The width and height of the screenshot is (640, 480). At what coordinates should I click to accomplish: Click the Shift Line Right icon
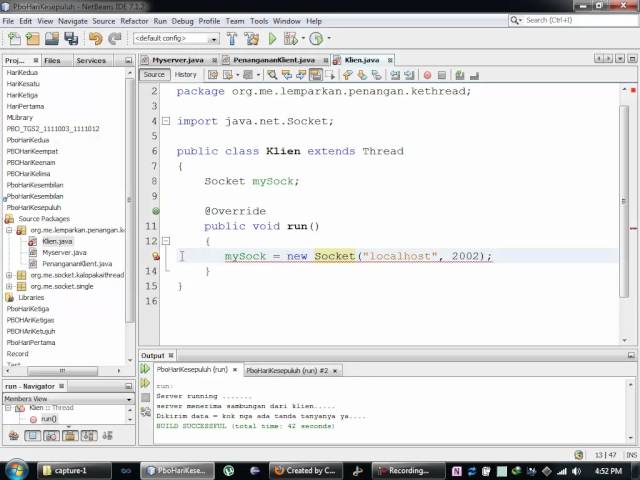409,75
